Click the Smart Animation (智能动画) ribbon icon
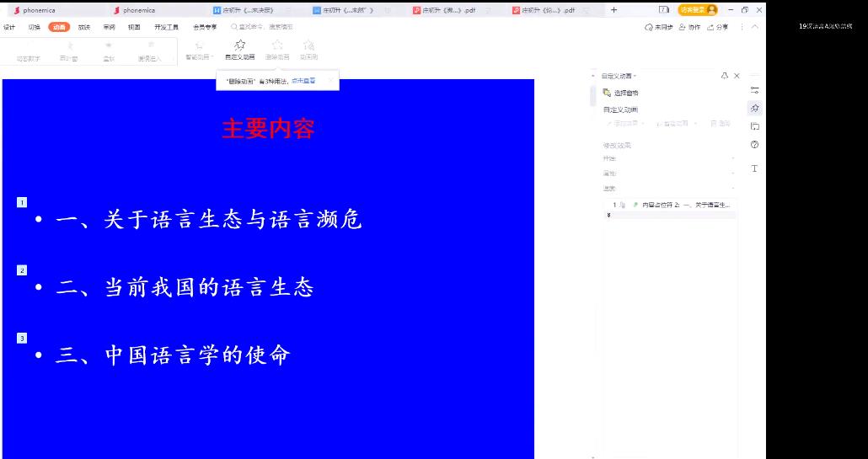Viewport: 868px width, 459px height. 200,49
